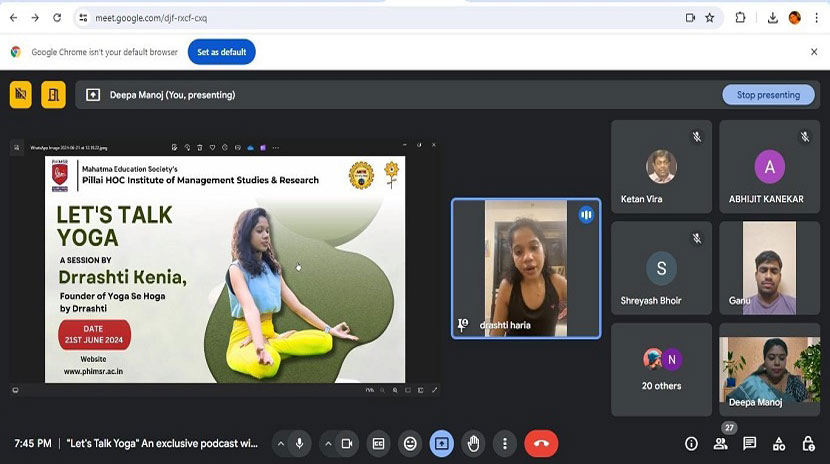Screen dimensions: 830x464
Task: Open the three-dot more options menu
Action: (x=505, y=443)
